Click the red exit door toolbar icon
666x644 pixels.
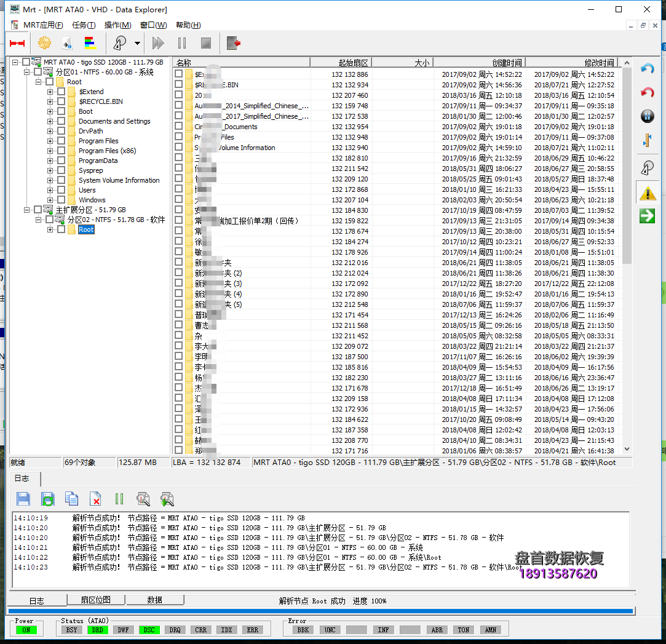[x=233, y=43]
